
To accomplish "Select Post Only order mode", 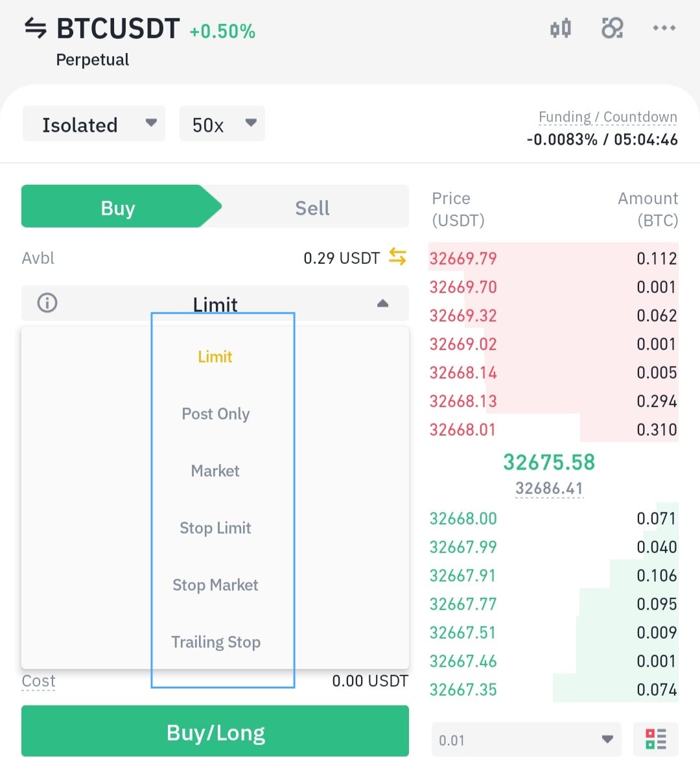I will 215,414.
